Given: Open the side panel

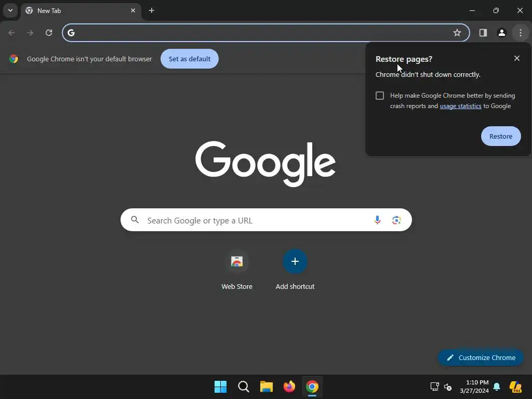Looking at the screenshot, I should [483, 33].
